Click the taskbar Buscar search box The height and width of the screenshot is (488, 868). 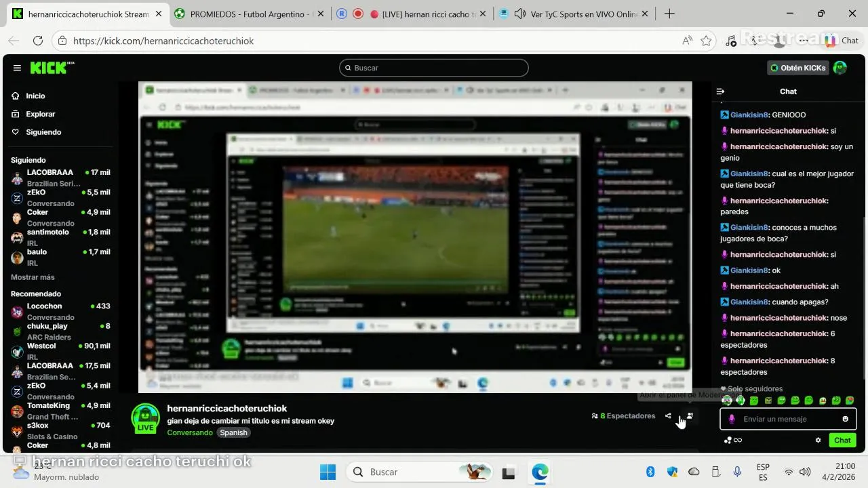[x=418, y=472]
